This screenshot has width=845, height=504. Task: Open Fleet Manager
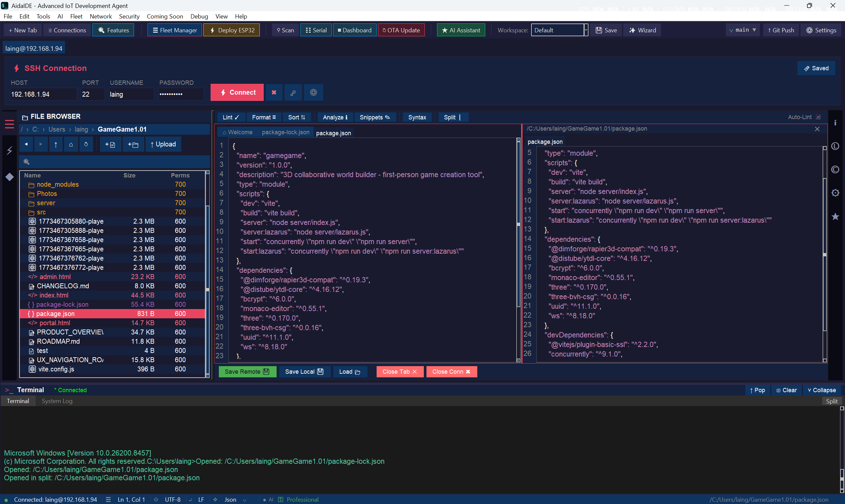(175, 30)
